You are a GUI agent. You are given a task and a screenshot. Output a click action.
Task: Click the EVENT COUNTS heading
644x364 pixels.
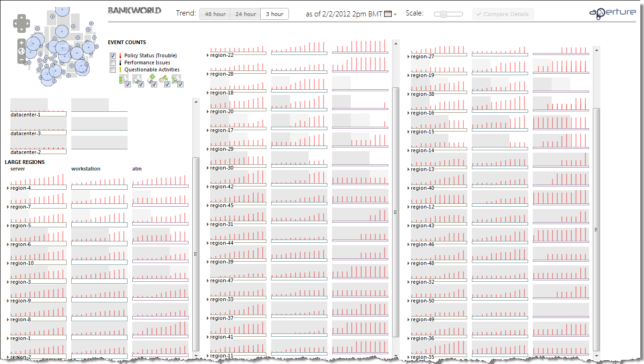127,42
